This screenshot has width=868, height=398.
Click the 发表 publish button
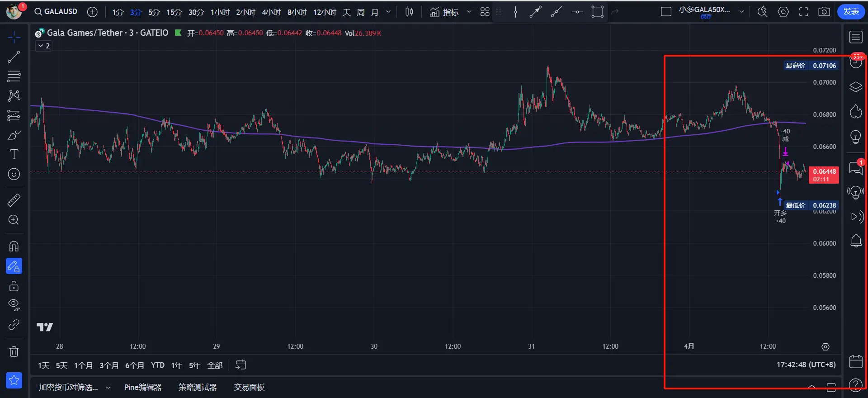[x=851, y=12]
